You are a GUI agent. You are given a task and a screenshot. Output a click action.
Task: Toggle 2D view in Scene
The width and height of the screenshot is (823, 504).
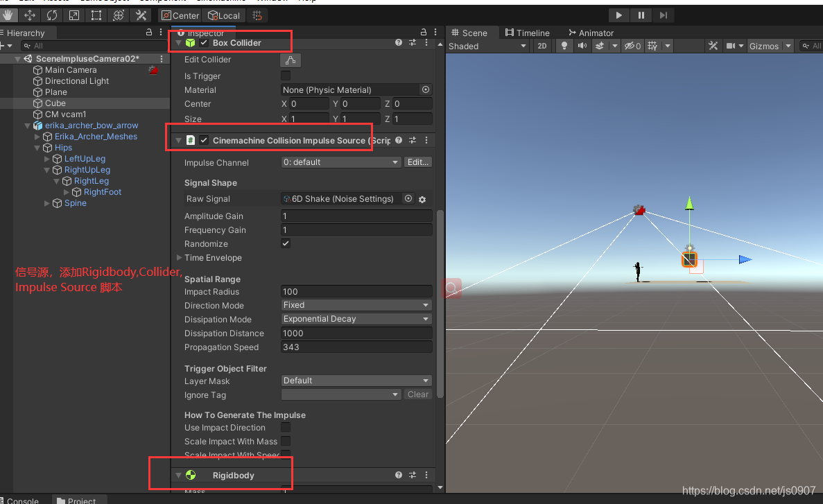coord(542,46)
